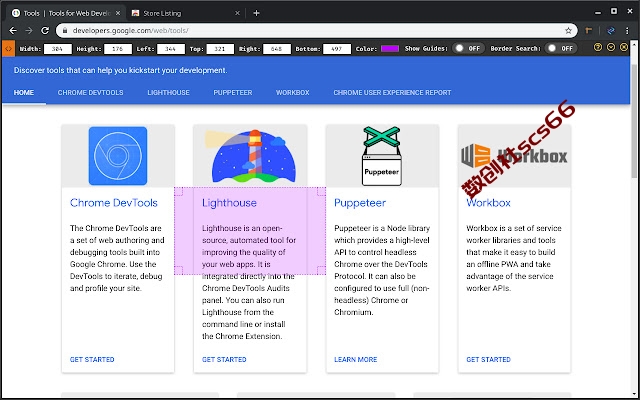Click GET STARTED under Workbox
Viewport: 640px width, 400px height.
pyautogui.click(x=489, y=360)
